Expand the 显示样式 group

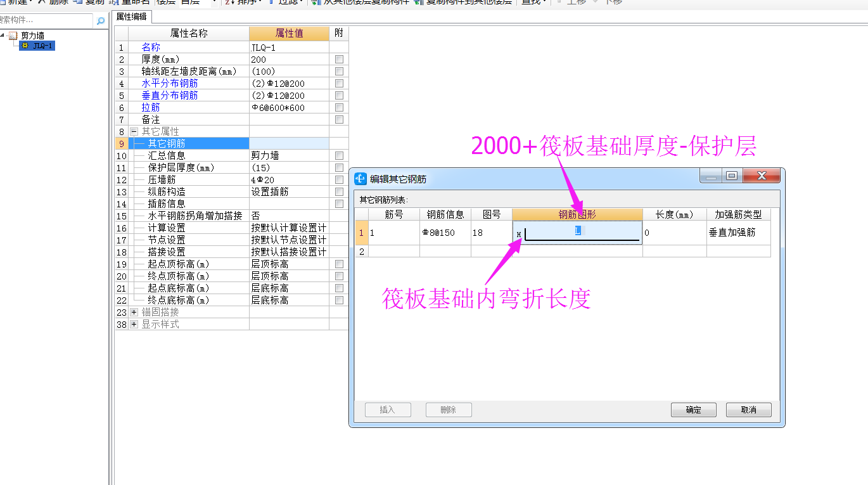[x=134, y=324]
